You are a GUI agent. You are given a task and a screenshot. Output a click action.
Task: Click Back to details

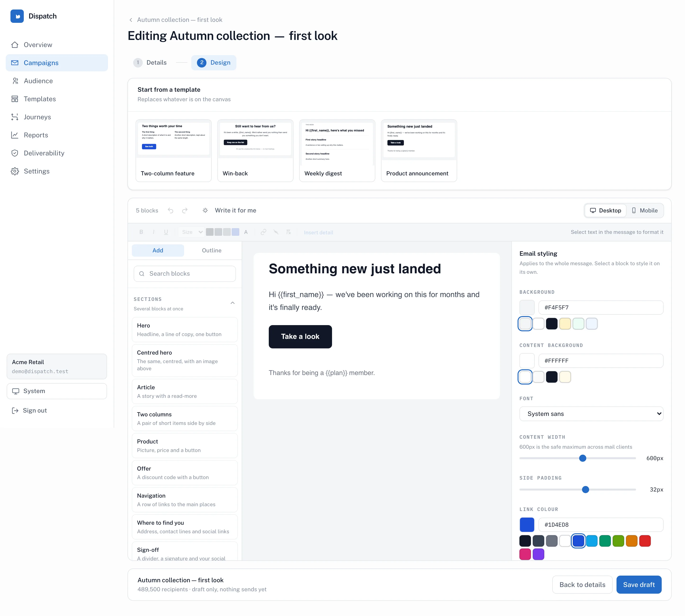(x=582, y=585)
